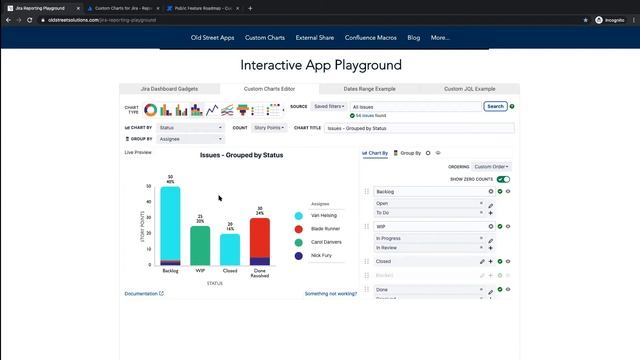The height and width of the screenshot is (360, 640).
Task: Add a status to Backlog group
Action: (491, 213)
